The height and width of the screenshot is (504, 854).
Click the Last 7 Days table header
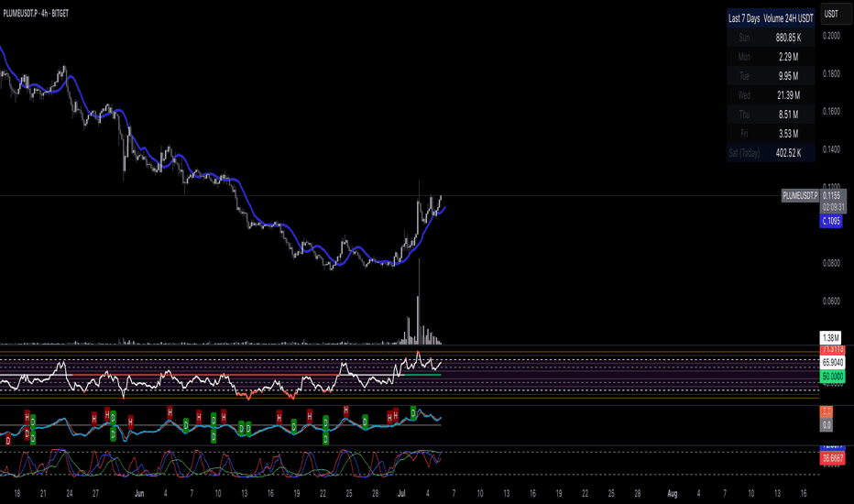tap(744, 18)
